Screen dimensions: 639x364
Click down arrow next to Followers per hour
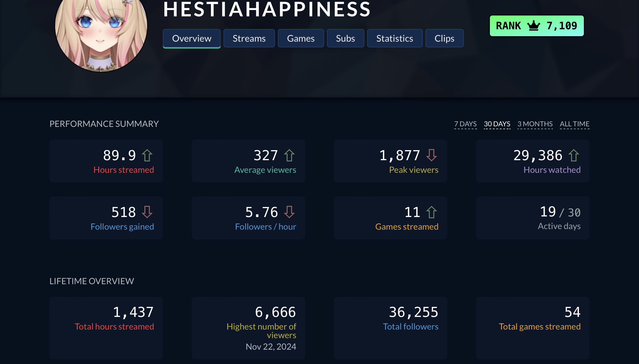289,212
